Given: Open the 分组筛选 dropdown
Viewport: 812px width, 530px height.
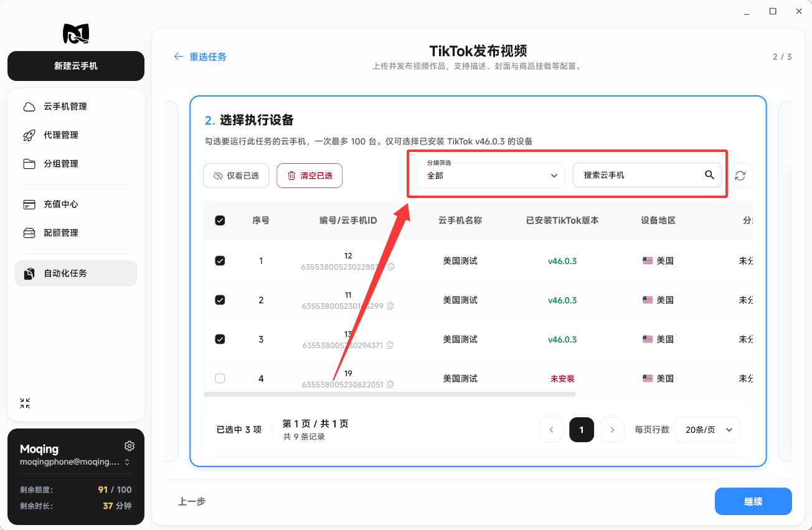Looking at the screenshot, I should pos(490,176).
